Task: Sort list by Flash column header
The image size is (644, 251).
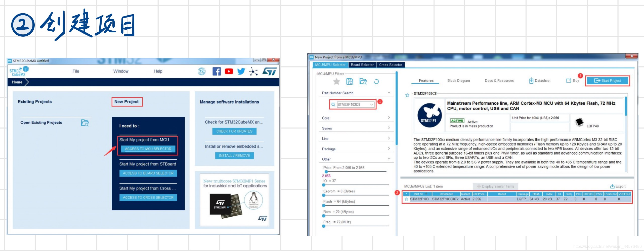Action: click(x=536, y=194)
